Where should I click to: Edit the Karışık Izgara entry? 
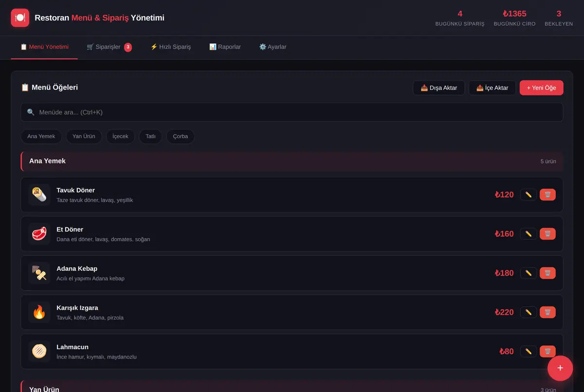point(529,312)
